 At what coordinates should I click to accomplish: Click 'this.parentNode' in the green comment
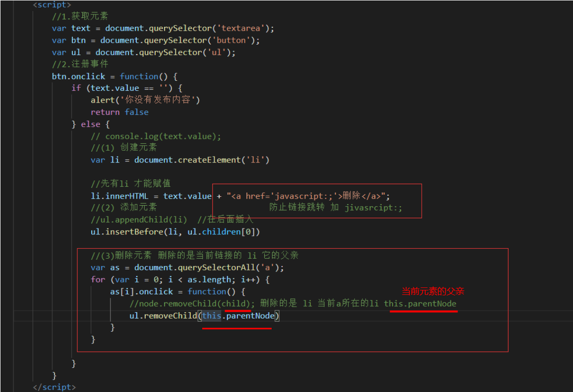point(420,304)
